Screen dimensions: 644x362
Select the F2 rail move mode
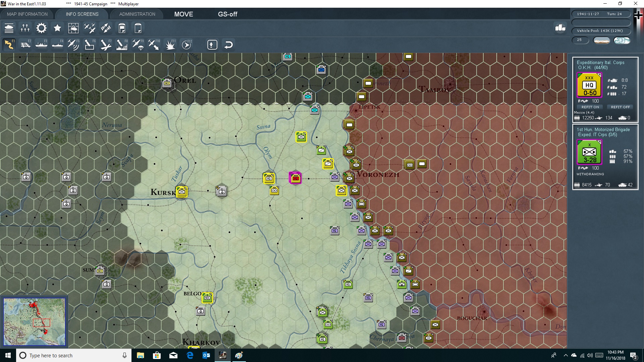25,45
